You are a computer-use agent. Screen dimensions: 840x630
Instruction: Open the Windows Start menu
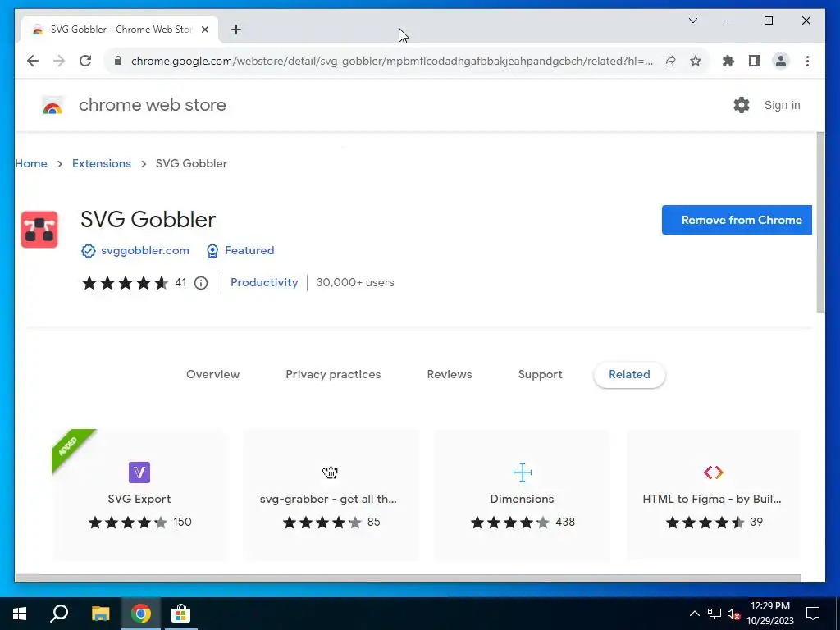20,614
